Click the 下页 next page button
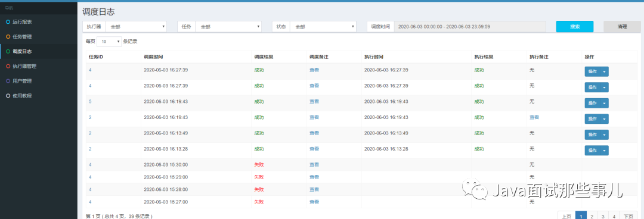 pos(628,216)
